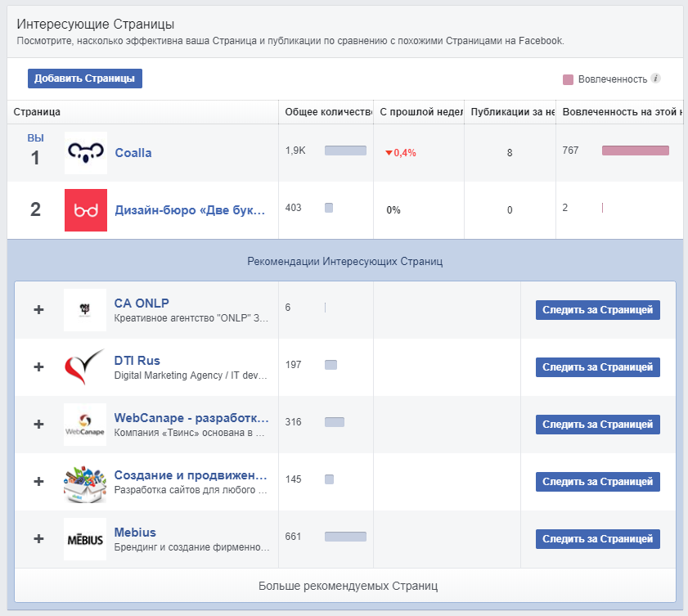The width and height of the screenshot is (688, 616).
Task: Click the Рекомендации Интересующих Страниц heading
Action: pyautogui.click(x=345, y=262)
